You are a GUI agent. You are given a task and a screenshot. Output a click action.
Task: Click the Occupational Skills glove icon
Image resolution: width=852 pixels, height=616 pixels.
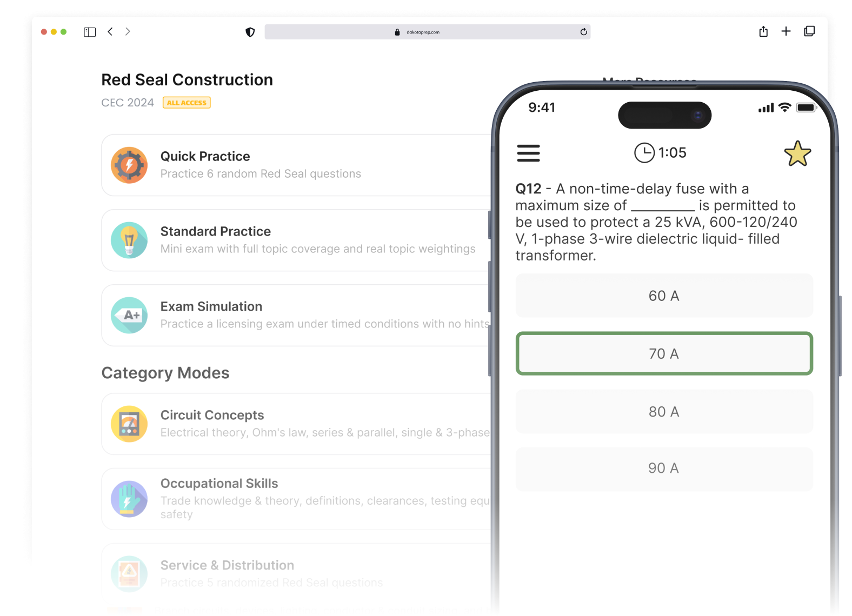129,499
